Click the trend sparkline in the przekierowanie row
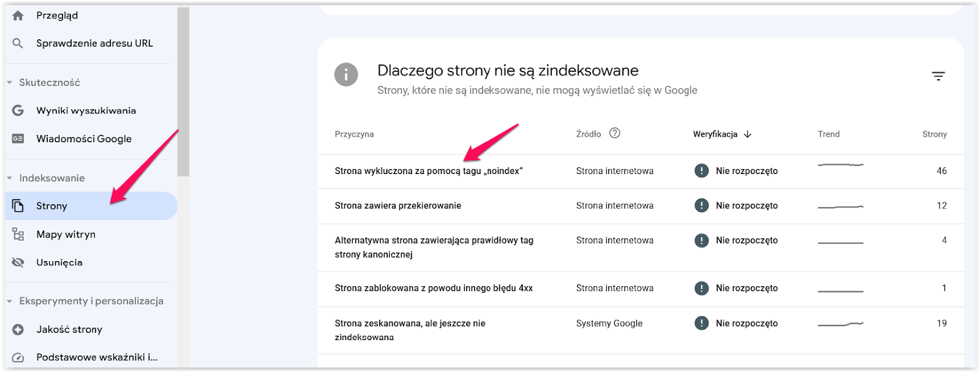 pos(840,207)
